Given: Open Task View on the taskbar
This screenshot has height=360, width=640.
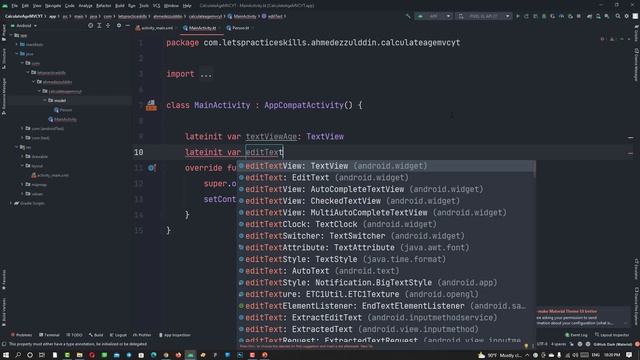Looking at the screenshot, I should [x=42, y=355].
